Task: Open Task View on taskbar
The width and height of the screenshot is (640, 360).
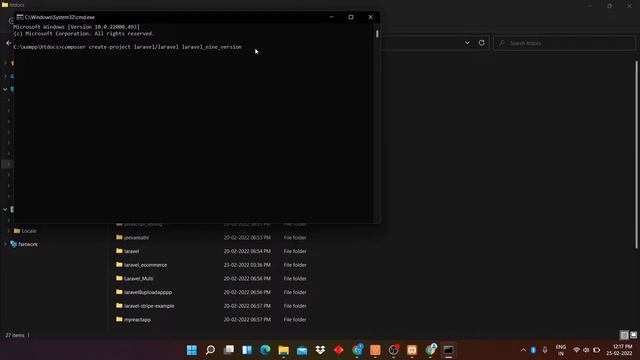Action: click(229, 350)
